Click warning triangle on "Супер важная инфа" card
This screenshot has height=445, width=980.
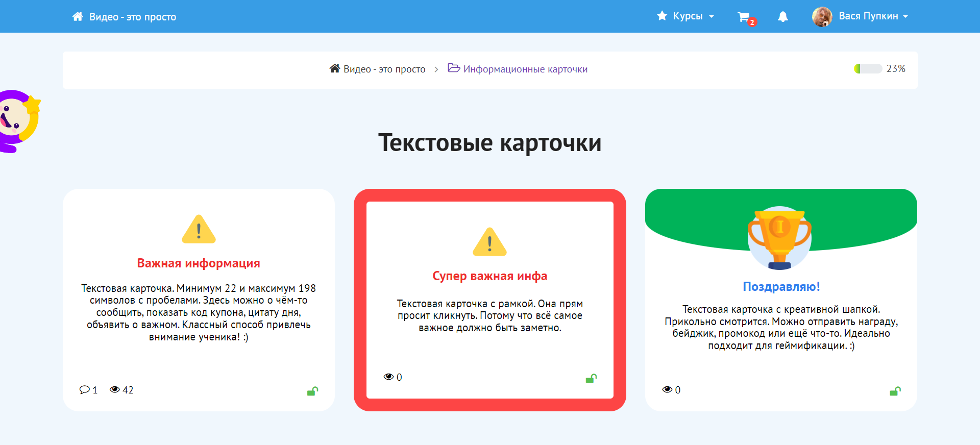click(489, 242)
